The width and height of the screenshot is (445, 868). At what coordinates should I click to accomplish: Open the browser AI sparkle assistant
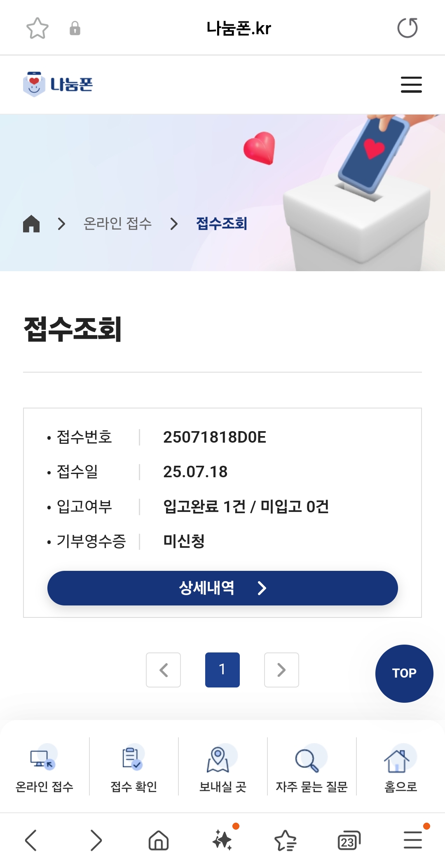(x=223, y=840)
